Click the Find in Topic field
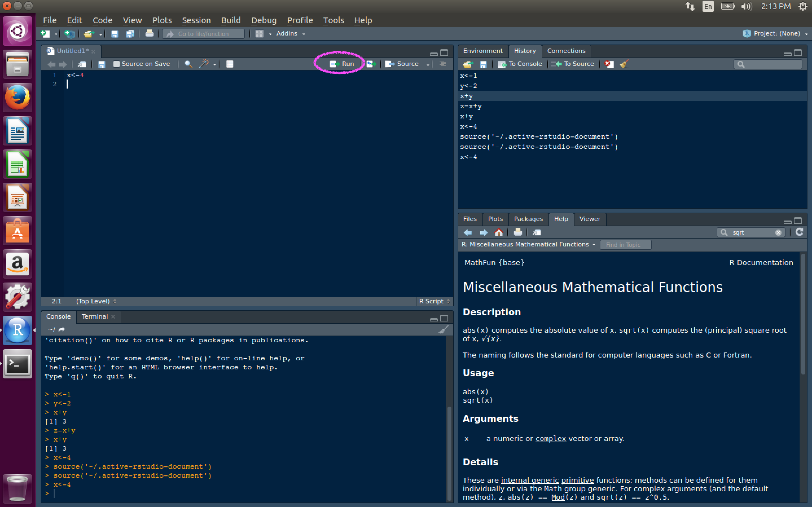Viewport: 812px width, 507px height. pyautogui.click(x=626, y=245)
